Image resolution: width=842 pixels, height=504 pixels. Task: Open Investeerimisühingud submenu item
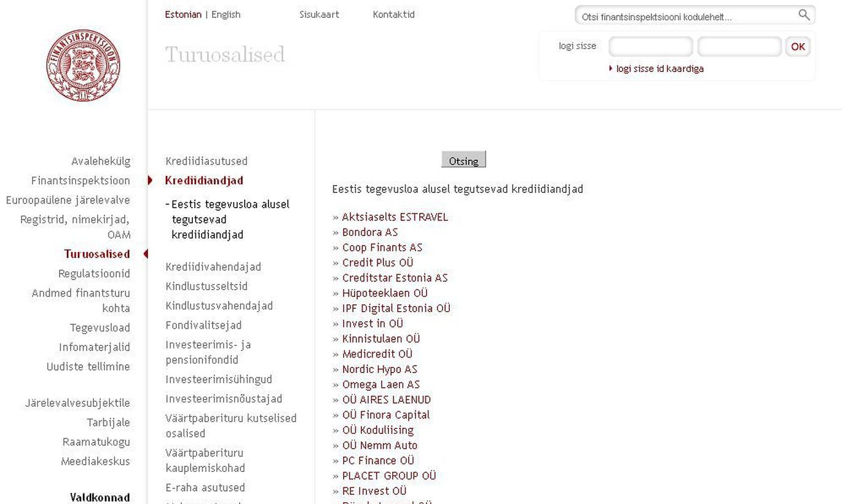coord(219,379)
